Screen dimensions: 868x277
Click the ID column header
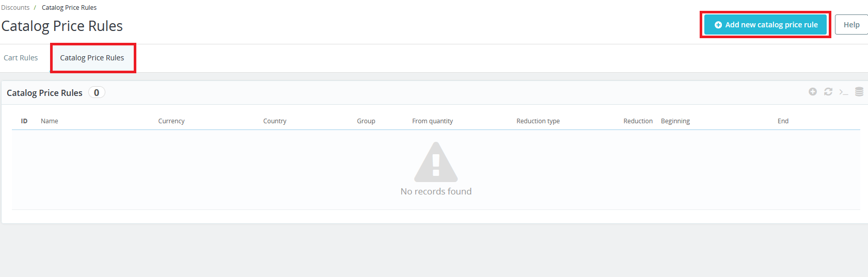click(24, 121)
